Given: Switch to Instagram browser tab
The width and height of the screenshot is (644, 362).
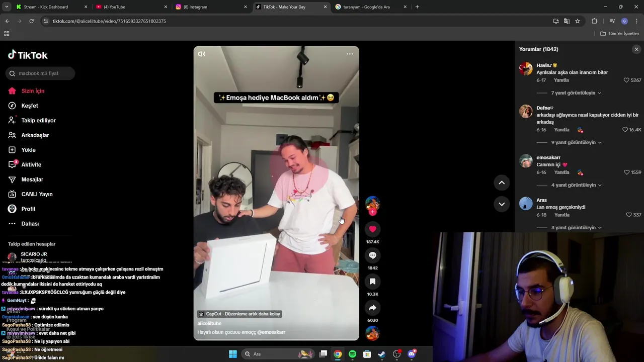Looking at the screenshot, I should pyautogui.click(x=210, y=7).
